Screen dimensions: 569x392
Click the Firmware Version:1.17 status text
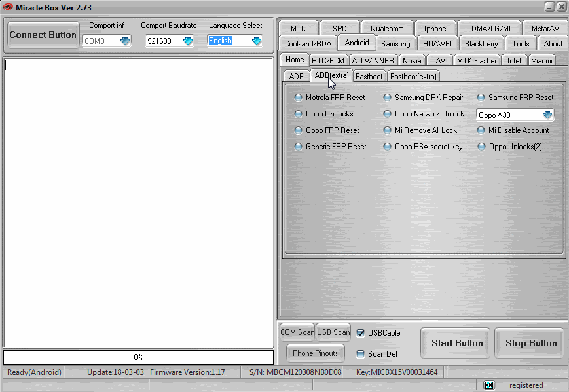click(187, 372)
